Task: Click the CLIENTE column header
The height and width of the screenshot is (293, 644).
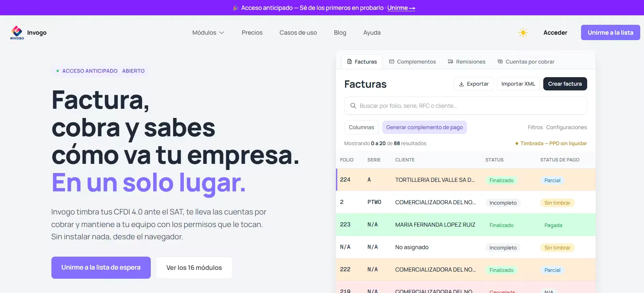Action: (405, 160)
